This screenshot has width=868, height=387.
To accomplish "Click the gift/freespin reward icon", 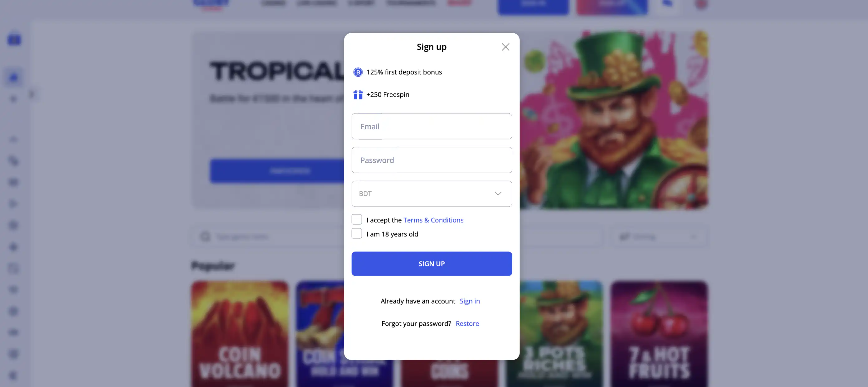I will point(358,94).
